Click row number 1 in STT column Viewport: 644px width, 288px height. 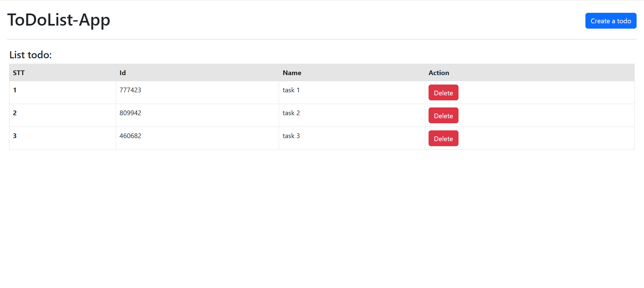coord(15,90)
